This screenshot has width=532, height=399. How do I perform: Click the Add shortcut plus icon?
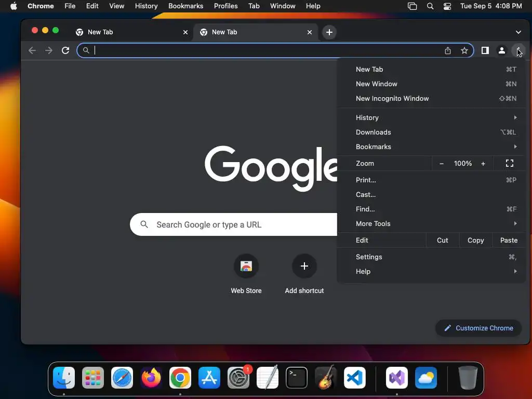pos(304,266)
